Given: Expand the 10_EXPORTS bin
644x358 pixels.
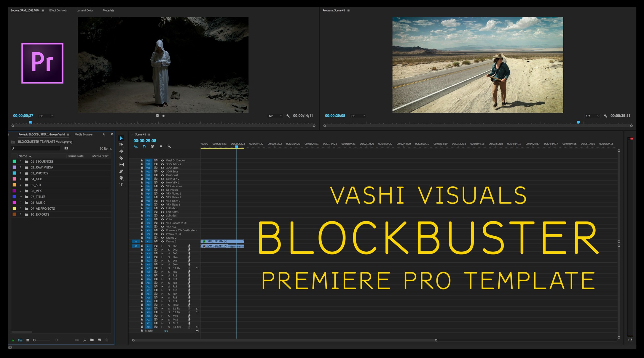Looking at the screenshot, I should pos(21,214).
